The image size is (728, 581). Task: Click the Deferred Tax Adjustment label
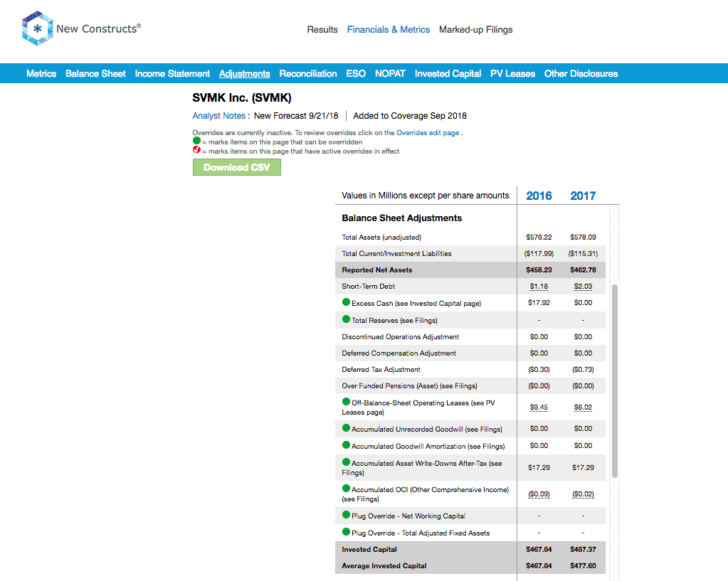[381, 369]
